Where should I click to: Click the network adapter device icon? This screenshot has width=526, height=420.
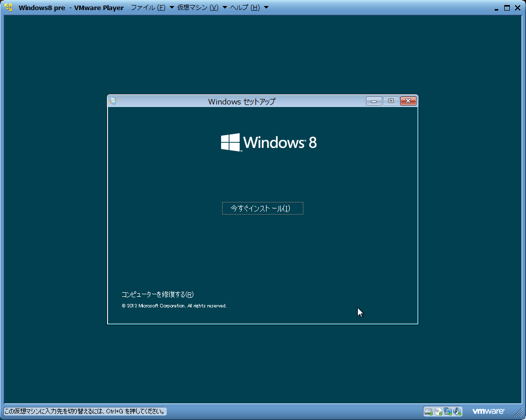(448, 411)
